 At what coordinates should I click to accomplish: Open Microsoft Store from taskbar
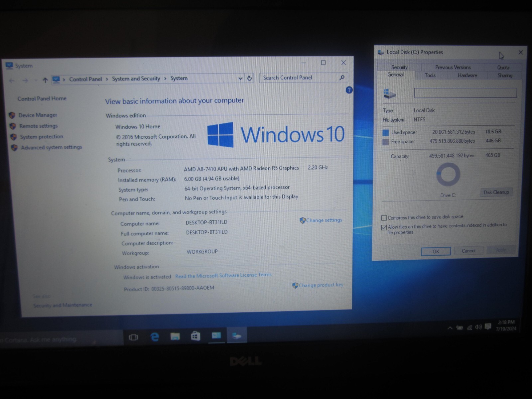click(196, 336)
